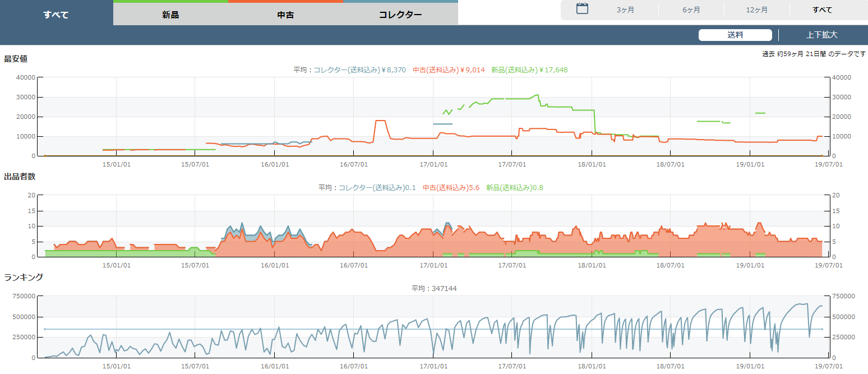This screenshot has width=868, height=374.
Task: Click the 上下拡大 button
Action: (821, 35)
